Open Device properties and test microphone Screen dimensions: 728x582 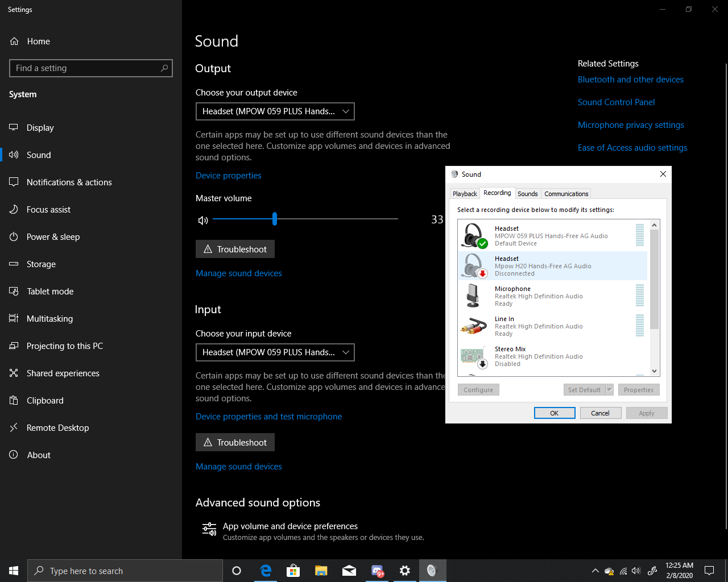click(x=268, y=417)
